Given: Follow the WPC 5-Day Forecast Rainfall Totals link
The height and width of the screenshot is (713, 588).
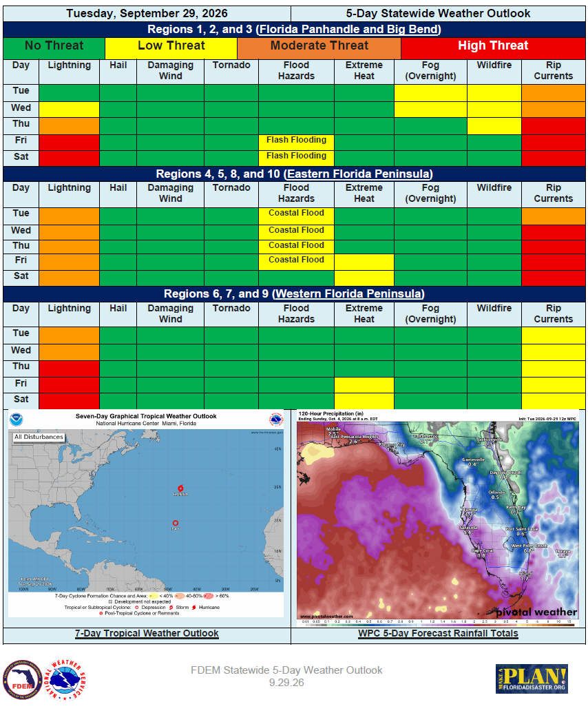Looking at the screenshot, I should point(438,633).
